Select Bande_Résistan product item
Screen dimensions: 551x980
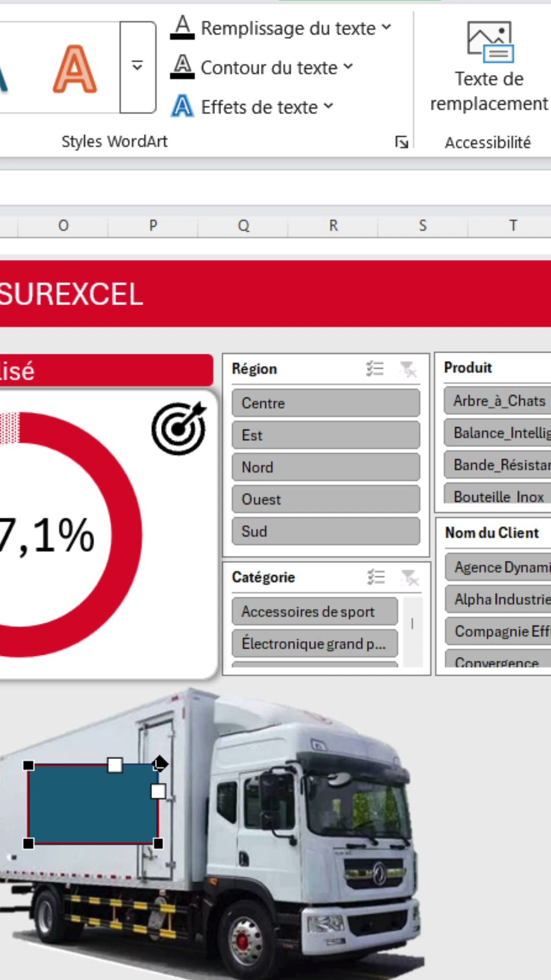(x=497, y=465)
